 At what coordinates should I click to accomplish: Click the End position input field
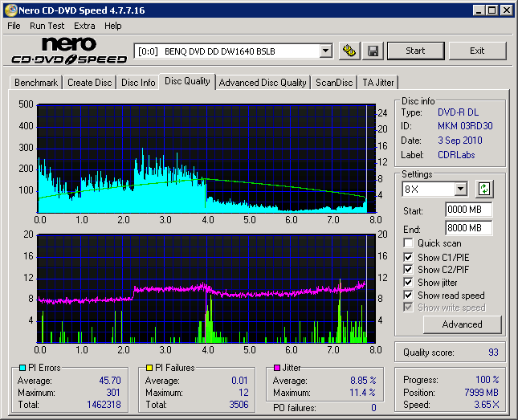468,228
